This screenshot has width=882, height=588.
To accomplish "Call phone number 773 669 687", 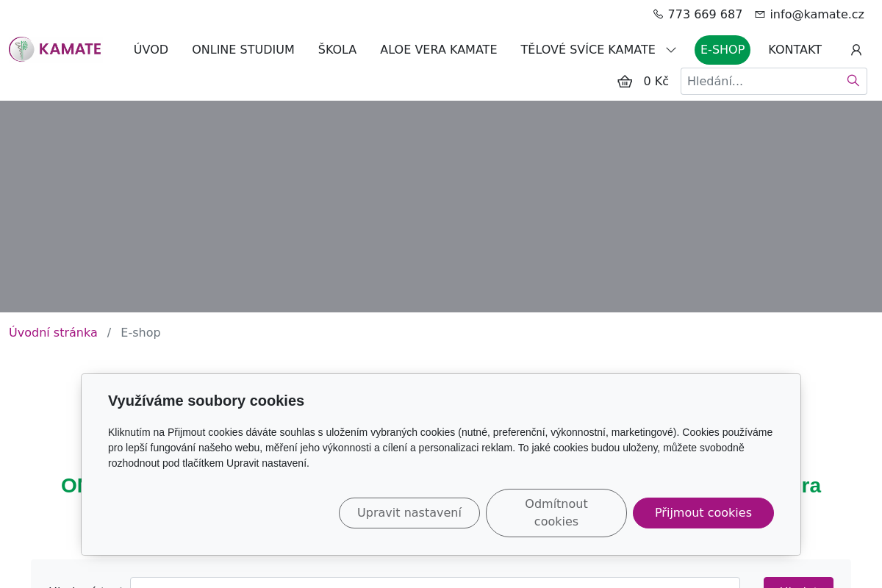I will point(705,14).
